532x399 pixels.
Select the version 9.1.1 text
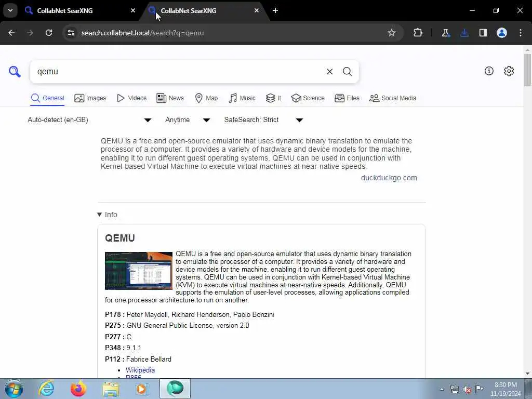click(134, 348)
